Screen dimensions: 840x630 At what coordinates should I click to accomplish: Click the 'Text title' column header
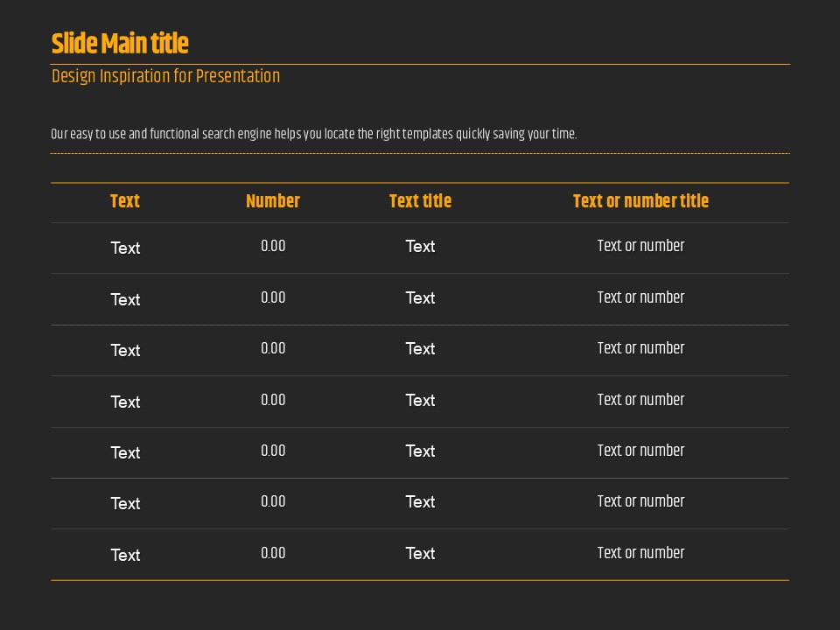click(420, 201)
